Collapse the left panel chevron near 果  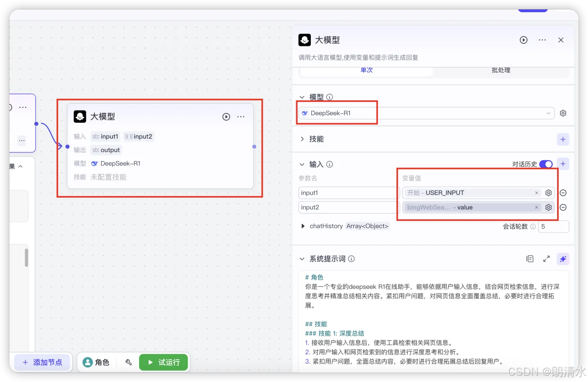point(20,167)
